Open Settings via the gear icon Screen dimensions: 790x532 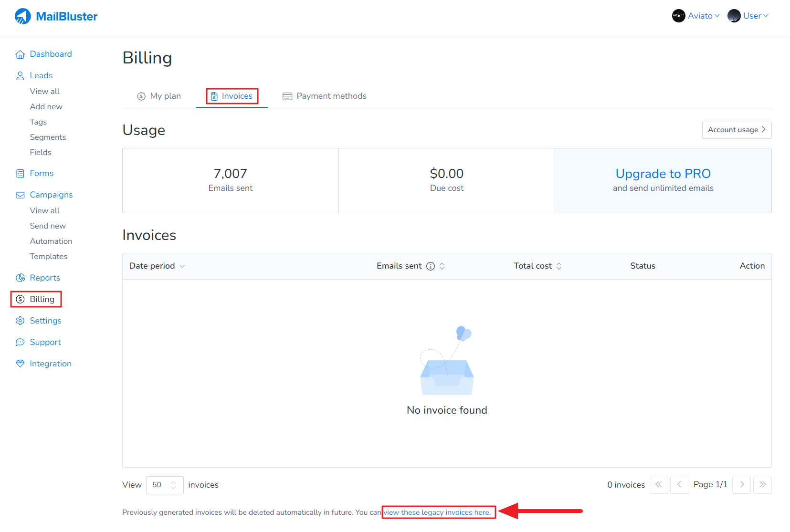click(x=20, y=321)
